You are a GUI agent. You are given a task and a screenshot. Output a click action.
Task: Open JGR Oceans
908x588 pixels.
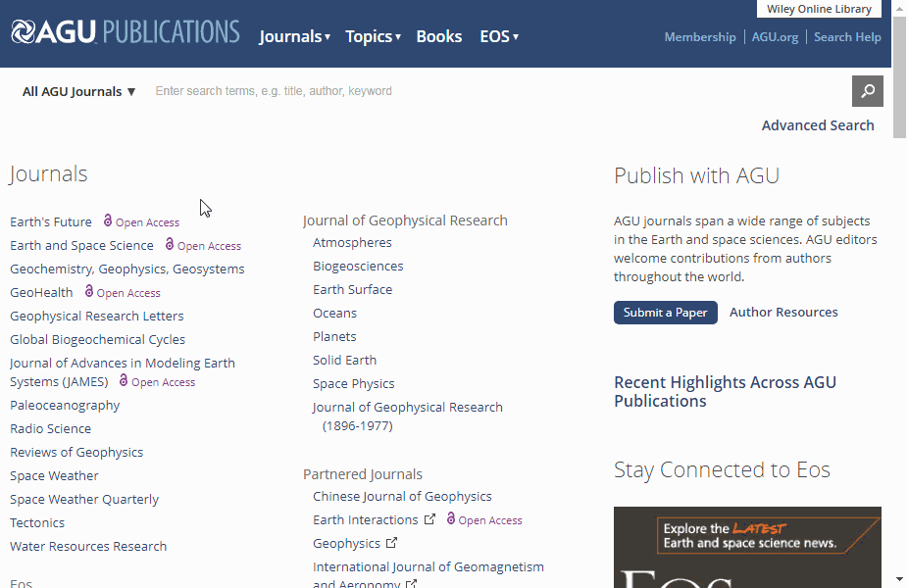[334, 313]
